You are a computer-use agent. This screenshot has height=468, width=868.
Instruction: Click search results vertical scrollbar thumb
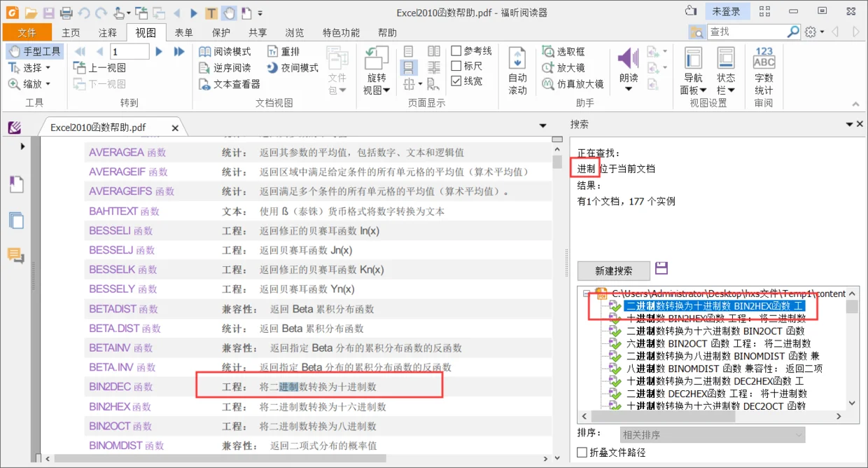(852, 307)
